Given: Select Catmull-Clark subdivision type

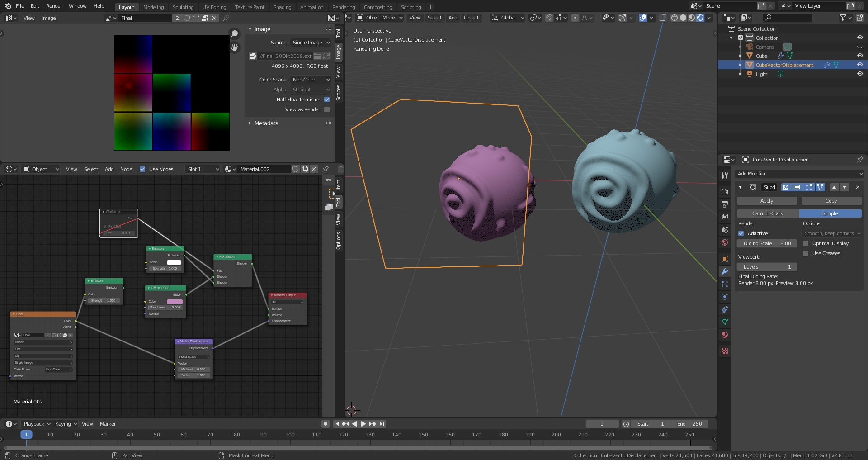Looking at the screenshot, I should (x=768, y=213).
